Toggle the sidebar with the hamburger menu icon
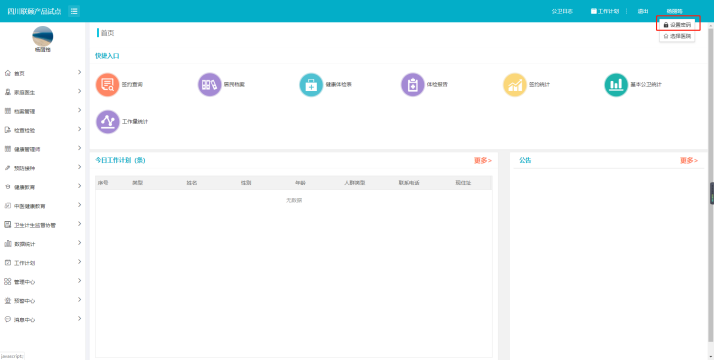The width and height of the screenshot is (715, 361). [x=74, y=11]
